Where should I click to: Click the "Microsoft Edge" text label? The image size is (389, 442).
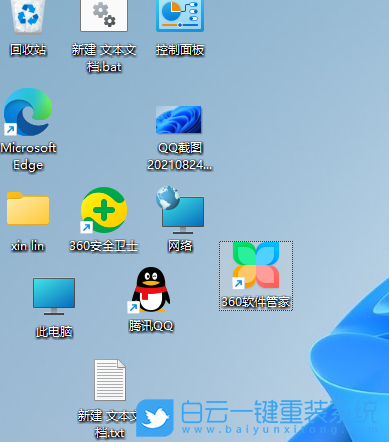coord(28,156)
